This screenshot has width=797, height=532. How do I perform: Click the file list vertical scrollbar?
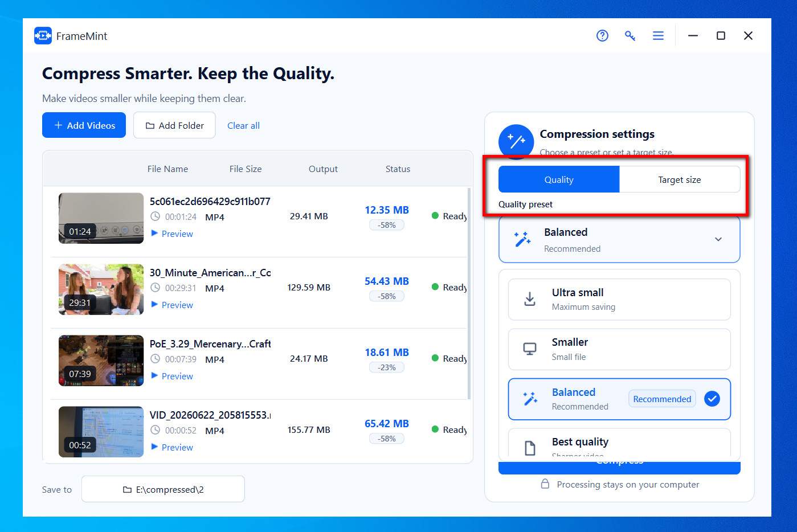click(x=469, y=293)
